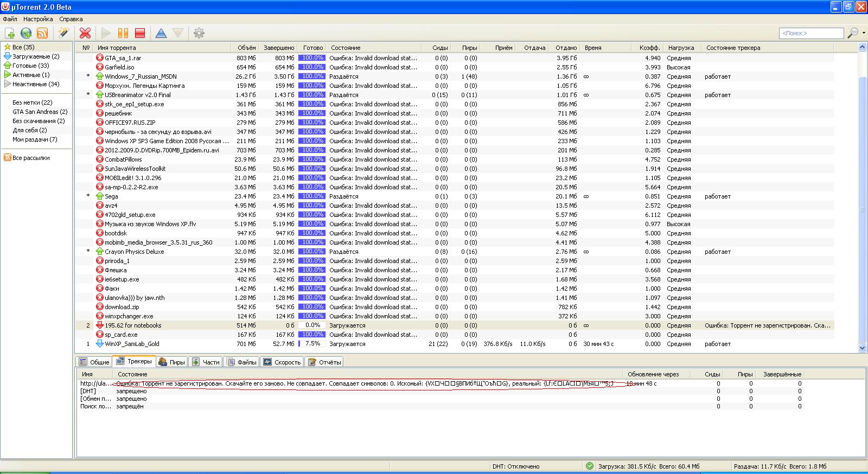Viewport: 868px width, 474px height.
Task: Open Preferences via the gear icon
Action: click(199, 33)
